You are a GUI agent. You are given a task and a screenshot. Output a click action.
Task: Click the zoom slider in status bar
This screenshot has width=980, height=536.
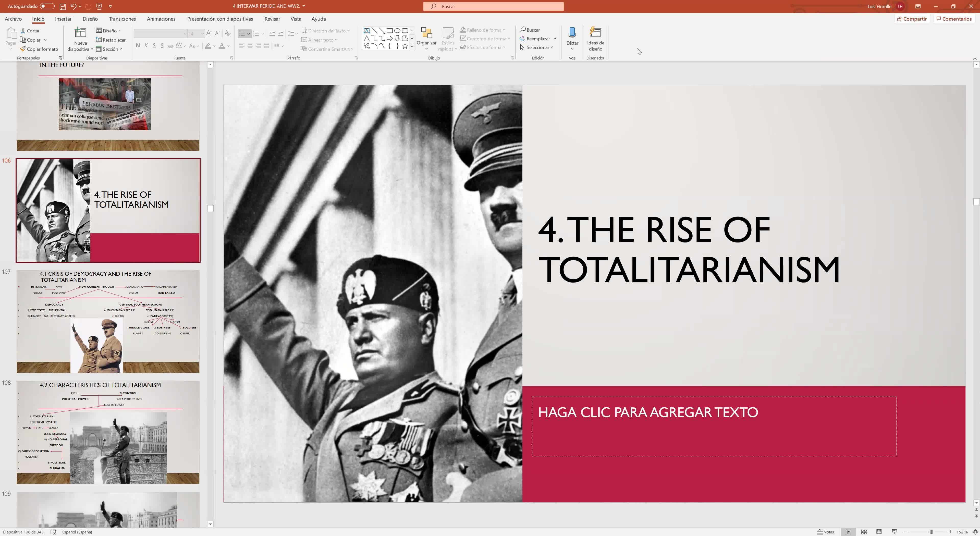pyautogui.click(x=931, y=532)
